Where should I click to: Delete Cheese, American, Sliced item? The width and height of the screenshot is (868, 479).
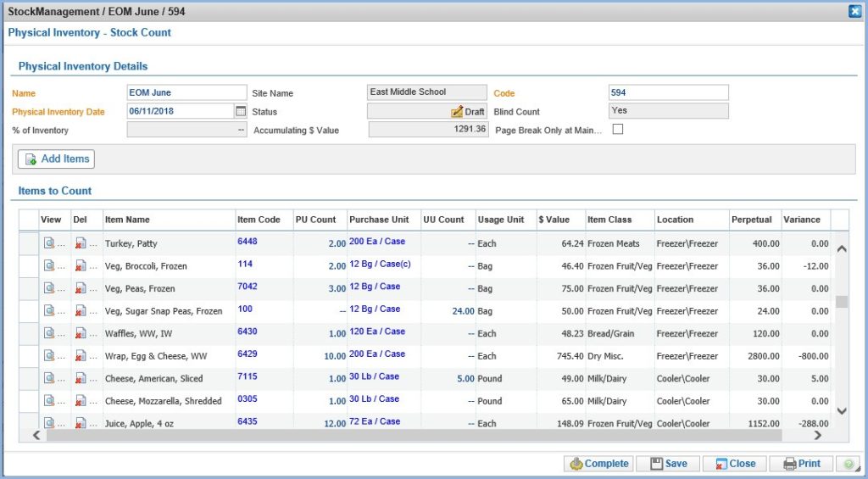click(x=81, y=378)
